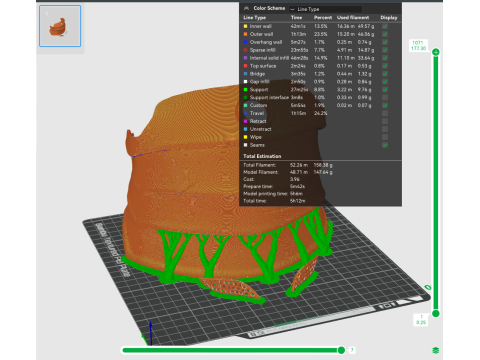Click the Sparse infill legend label
Image resolution: width=480 pixels, height=360 pixels.
263,50
